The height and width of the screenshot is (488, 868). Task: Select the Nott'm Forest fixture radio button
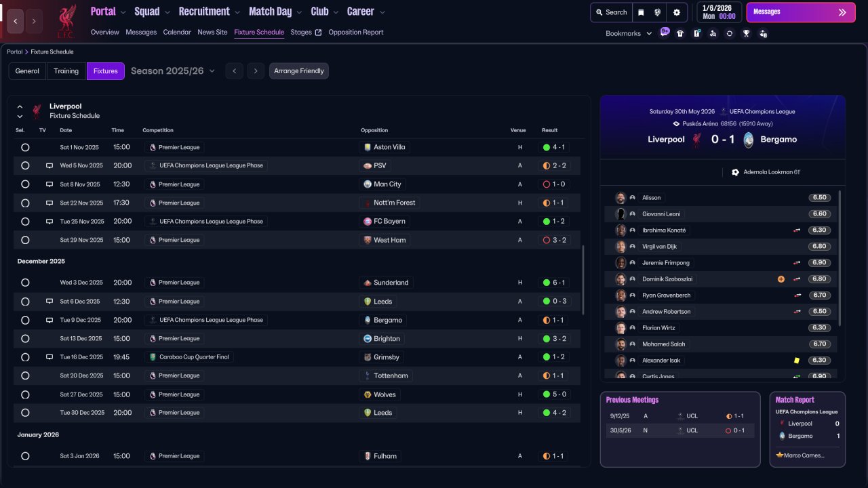point(25,203)
